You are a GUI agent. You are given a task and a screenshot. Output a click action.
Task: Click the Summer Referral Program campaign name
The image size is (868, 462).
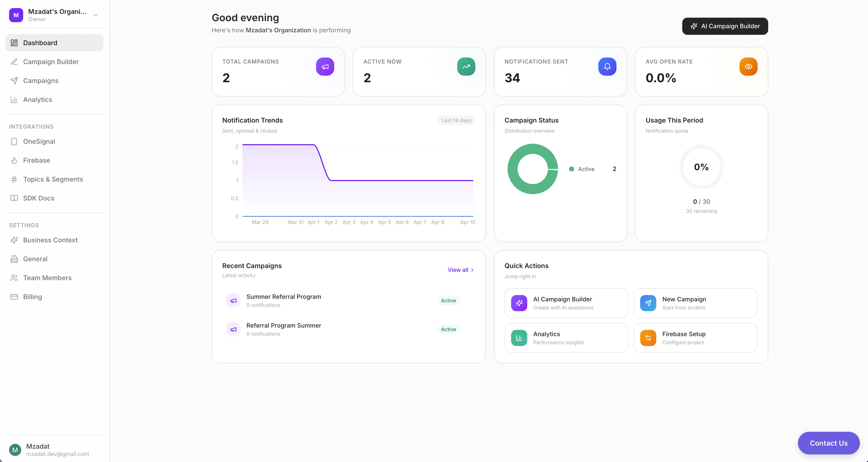284,297
